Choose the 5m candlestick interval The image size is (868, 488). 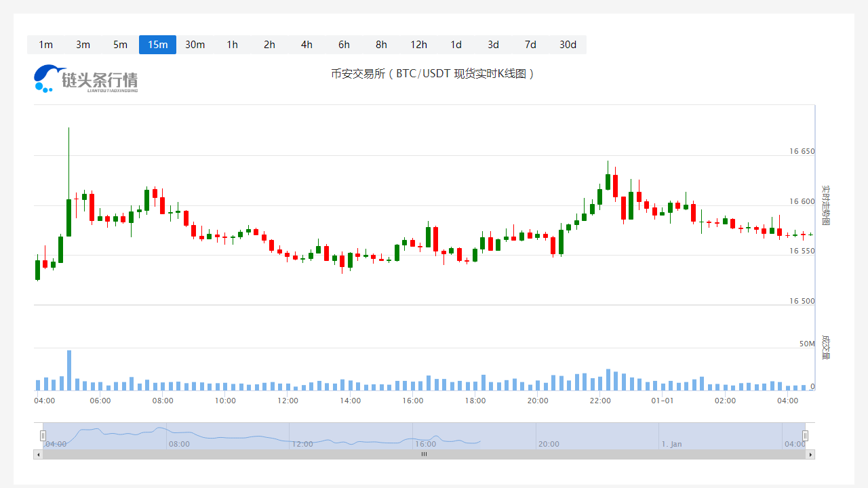pyautogui.click(x=120, y=45)
